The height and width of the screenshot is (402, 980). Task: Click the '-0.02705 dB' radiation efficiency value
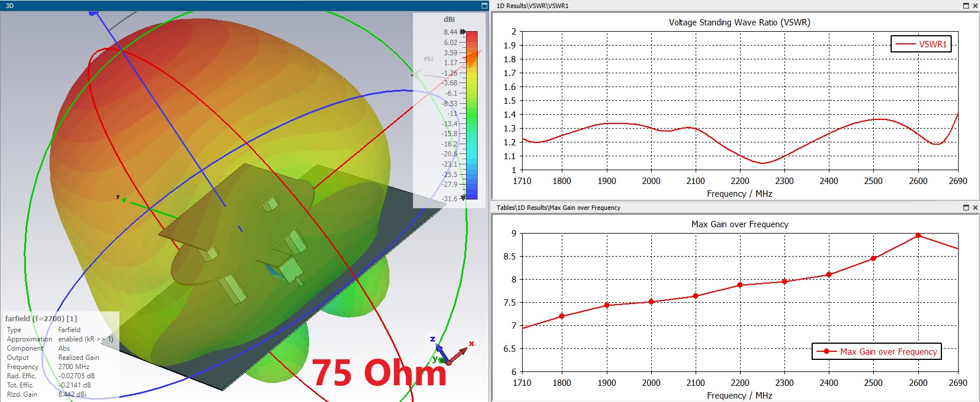click(x=76, y=376)
